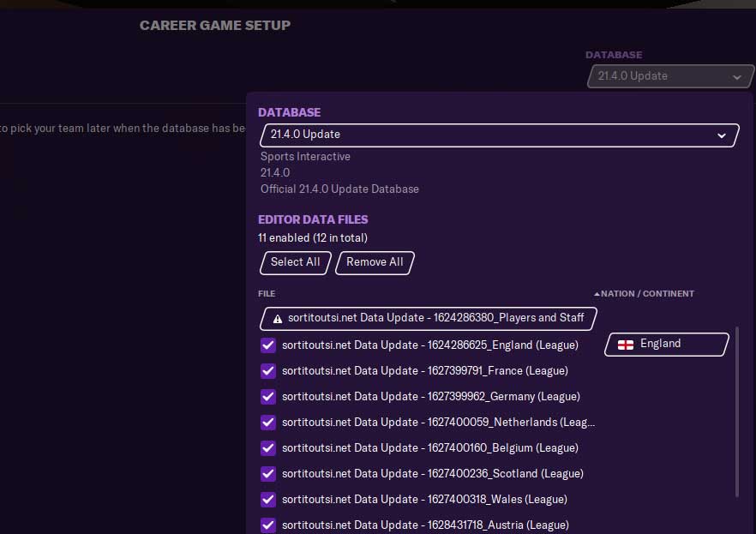This screenshot has width=756, height=534.
Task: Click the Select All button
Action: (x=295, y=262)
